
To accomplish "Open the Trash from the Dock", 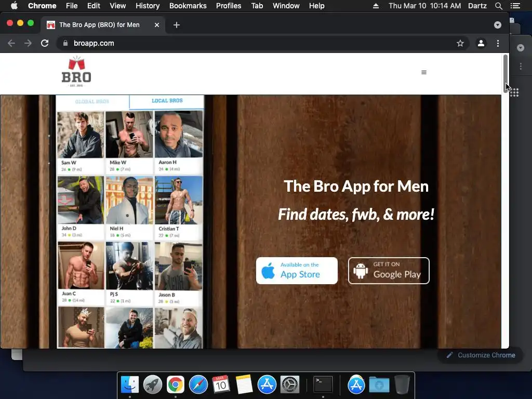I will [x=402, y=384].
